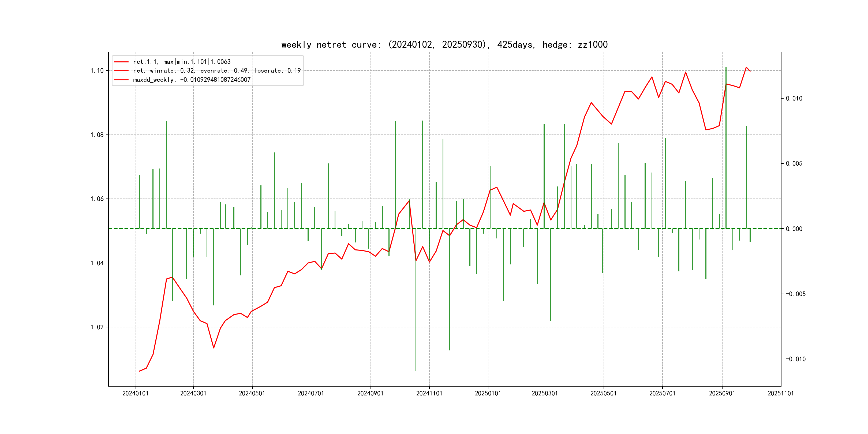Click the −0.010 right axis label
The image size is (868, 434).
pyautogui.click(x=796, y=359)
